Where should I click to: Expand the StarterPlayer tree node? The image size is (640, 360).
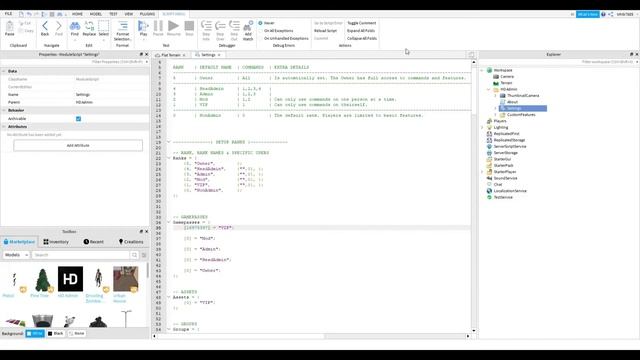coord(482,172)
